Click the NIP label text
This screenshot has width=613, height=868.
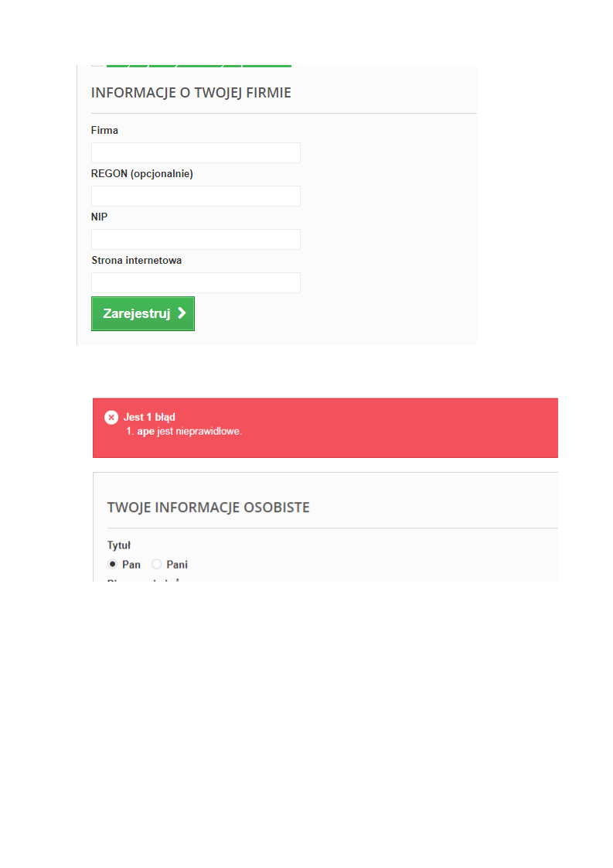coord(100,217)
